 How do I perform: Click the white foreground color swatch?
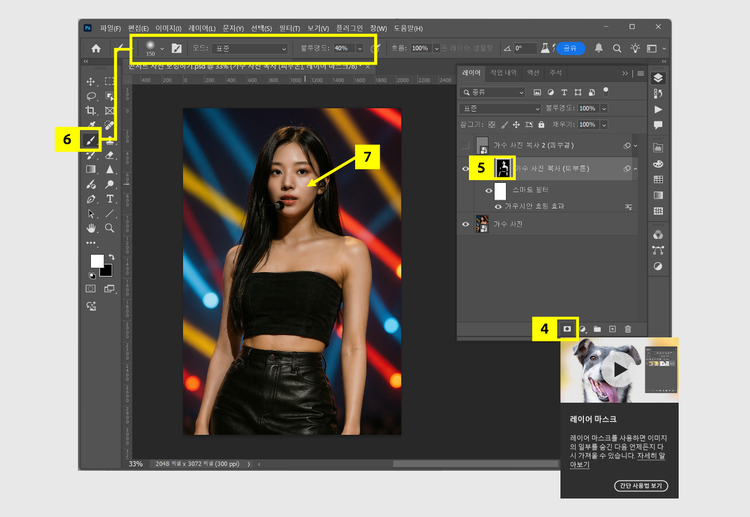pyautogui.click(x=97, y=262)
